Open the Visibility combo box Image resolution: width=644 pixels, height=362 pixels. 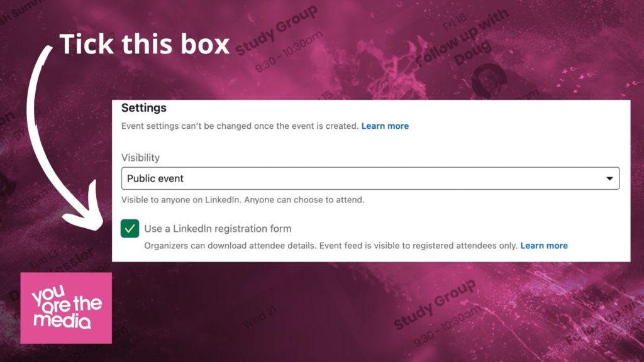(x=370, y=178)
